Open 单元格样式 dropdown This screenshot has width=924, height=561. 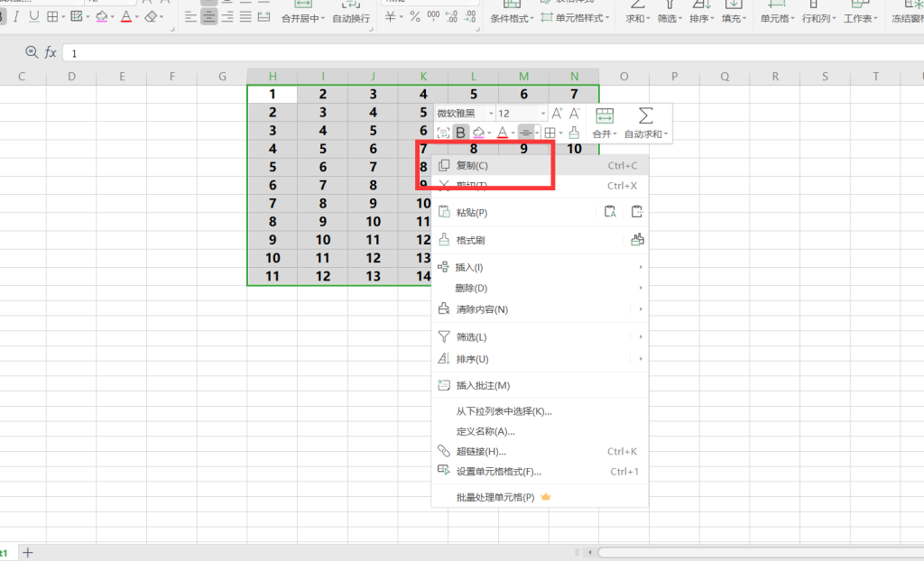pyautogui.click(x=575, y=18)
